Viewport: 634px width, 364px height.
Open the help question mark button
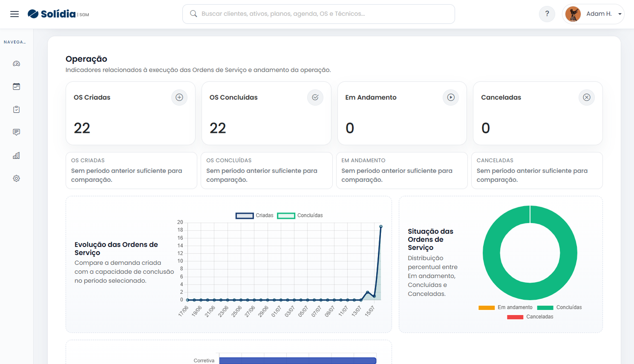point(547,14)
